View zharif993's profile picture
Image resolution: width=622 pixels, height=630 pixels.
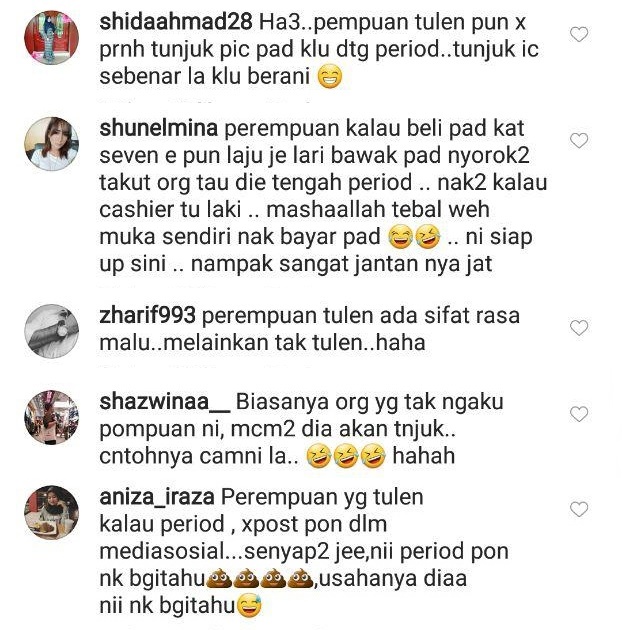pyautogui.click(x=51, y=331)
